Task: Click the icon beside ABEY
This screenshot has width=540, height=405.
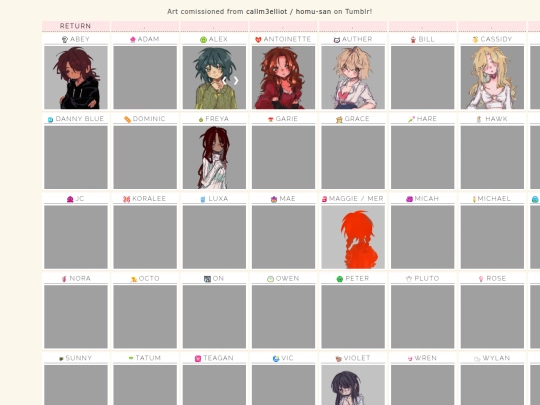Action: 65,40
